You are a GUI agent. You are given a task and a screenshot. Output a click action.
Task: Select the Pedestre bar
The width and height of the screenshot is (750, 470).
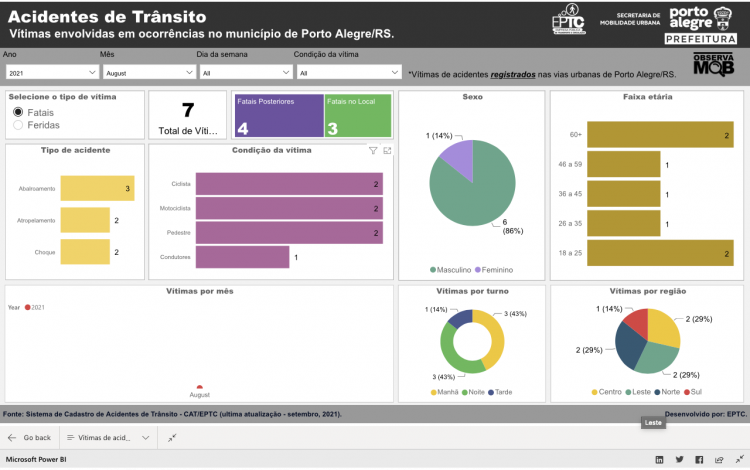point(289,232)
